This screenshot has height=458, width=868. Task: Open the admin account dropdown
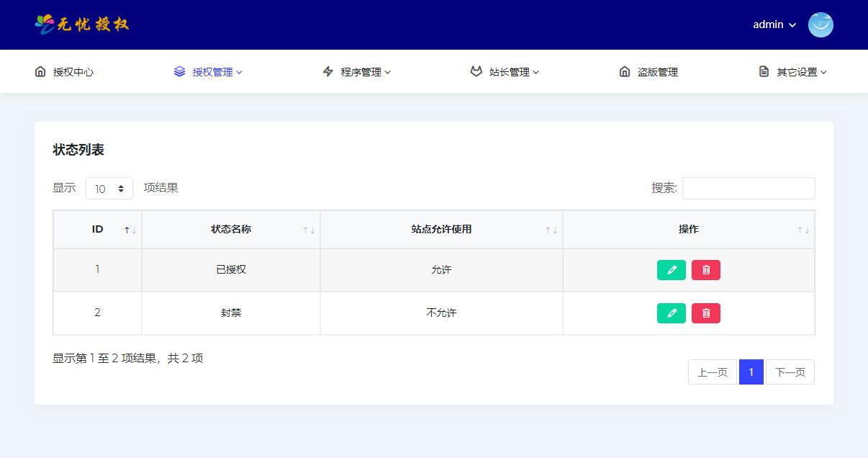[773, 24]
